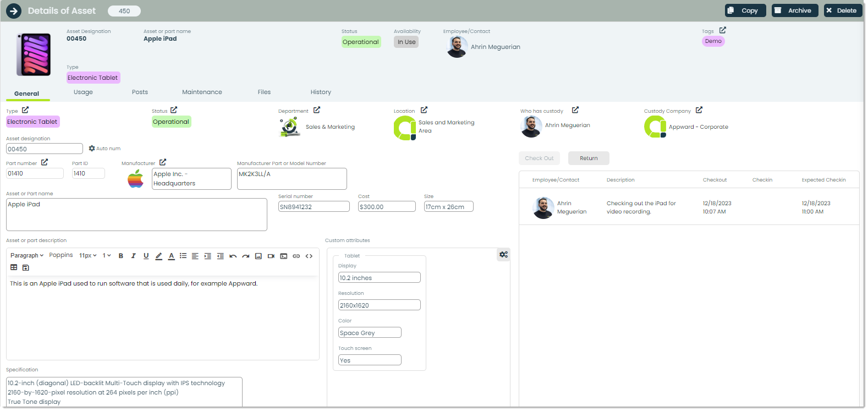Viewport: 868px width, 411px height.
Task: Click the Asset designation input field
Action: (x=45, y=149)
